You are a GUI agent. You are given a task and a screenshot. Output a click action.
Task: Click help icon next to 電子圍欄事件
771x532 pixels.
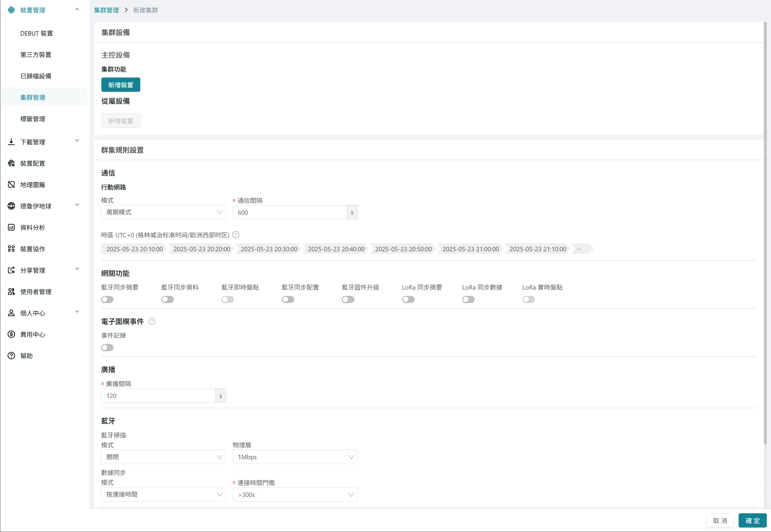152,321
